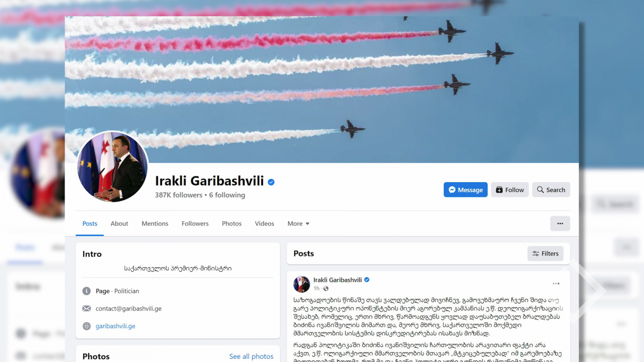Search within this profile
Viewport: 644px width, 362px height.
click(x=551, y=190)
